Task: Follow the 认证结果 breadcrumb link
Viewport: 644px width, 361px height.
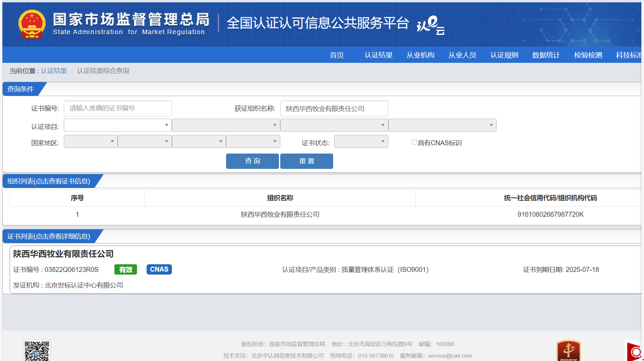Action: tap(54, 71)
